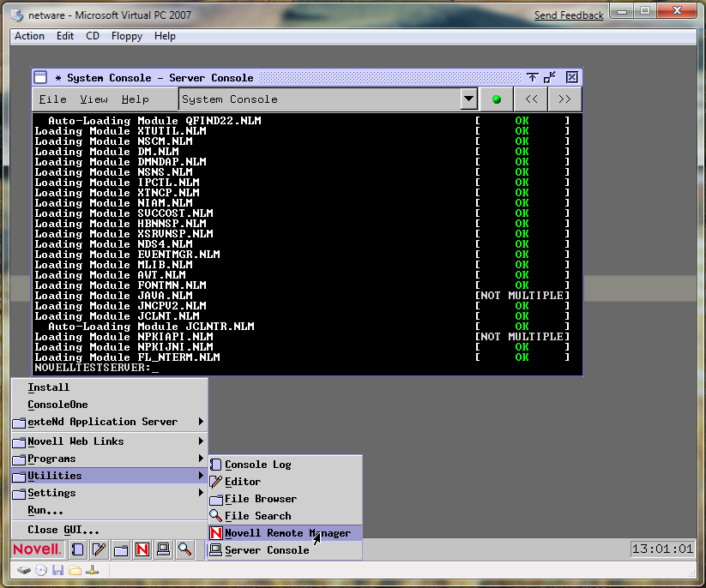Select Run... from the Novell menu
This screenshot has width=706, height=588.
click(x=110, y=510)
